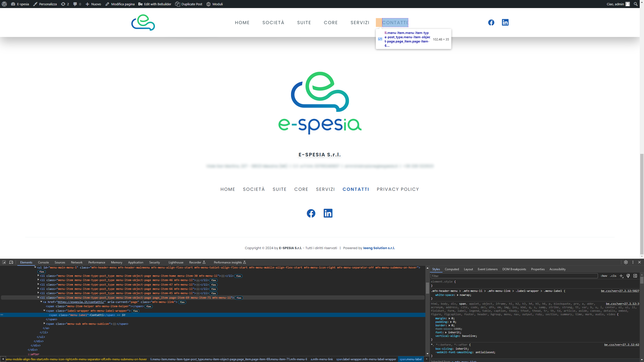Expand the menu-item-66 li node
The image size is (644, 362).
(x=38, y=289)
